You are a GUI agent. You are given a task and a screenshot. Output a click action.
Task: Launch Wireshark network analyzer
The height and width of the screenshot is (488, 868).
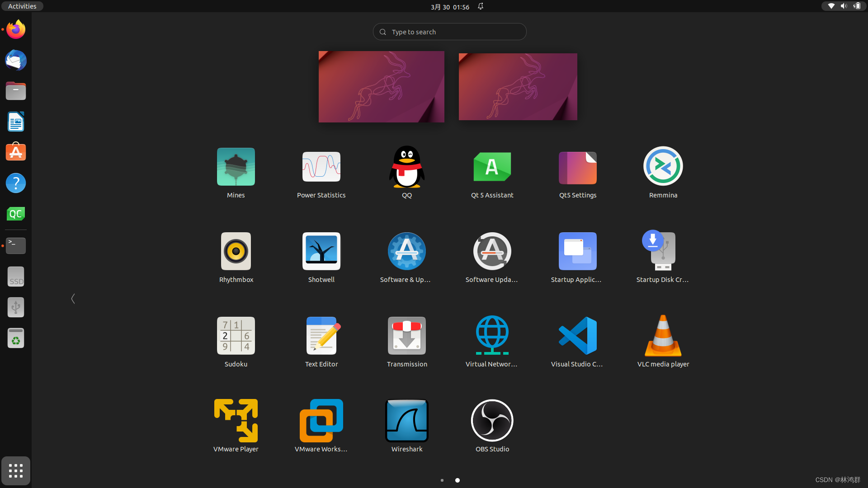tap(407, 427)
